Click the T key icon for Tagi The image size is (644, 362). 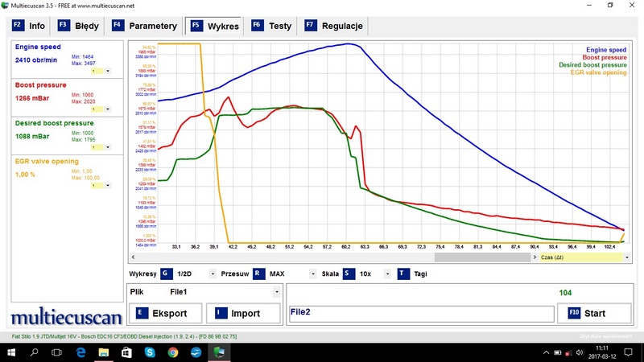click(403, 274)
